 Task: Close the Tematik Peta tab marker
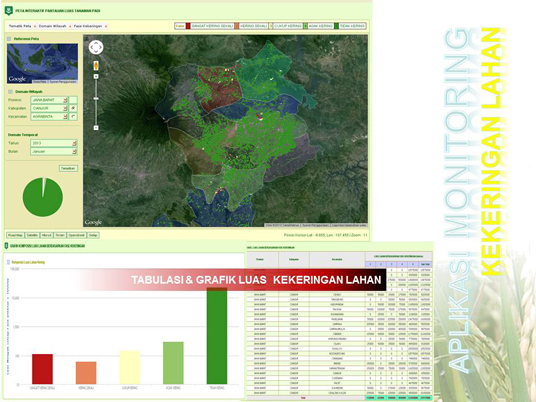tap(35, 26)
